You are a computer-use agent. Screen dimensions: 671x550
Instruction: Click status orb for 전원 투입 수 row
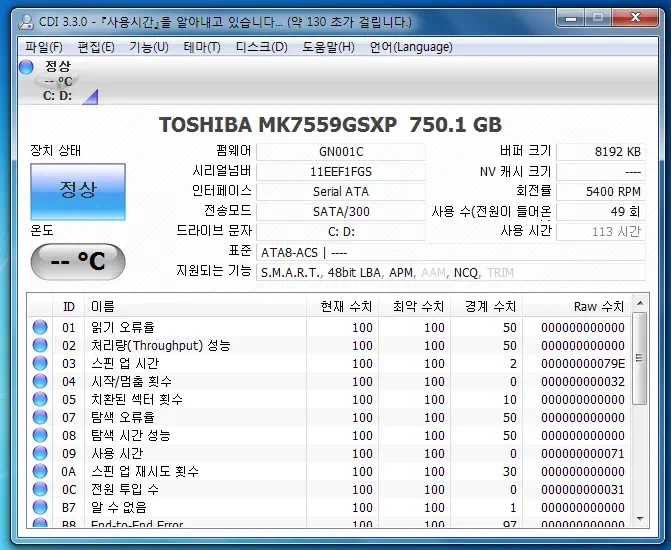tap(40, 489)
